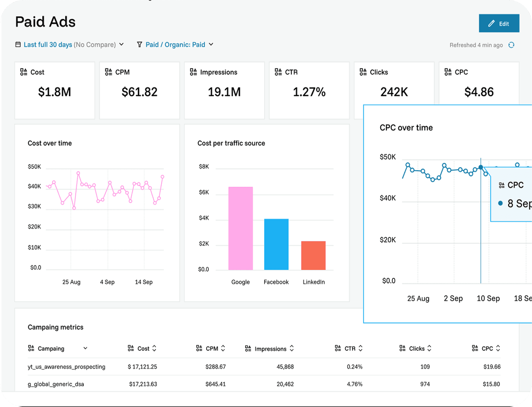This screenshot has height=407, width=532.
Task: Click the Paid / Organic: Paid filter link
Action: click(175, 45)
